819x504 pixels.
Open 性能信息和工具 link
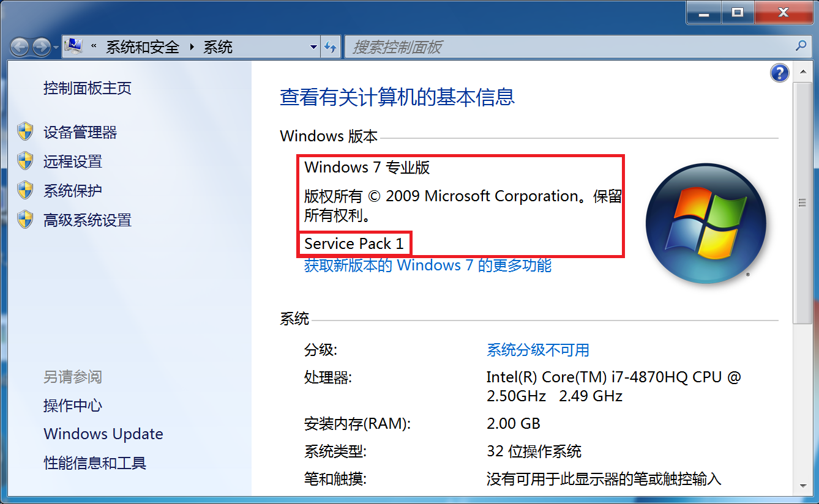[95, 463]
